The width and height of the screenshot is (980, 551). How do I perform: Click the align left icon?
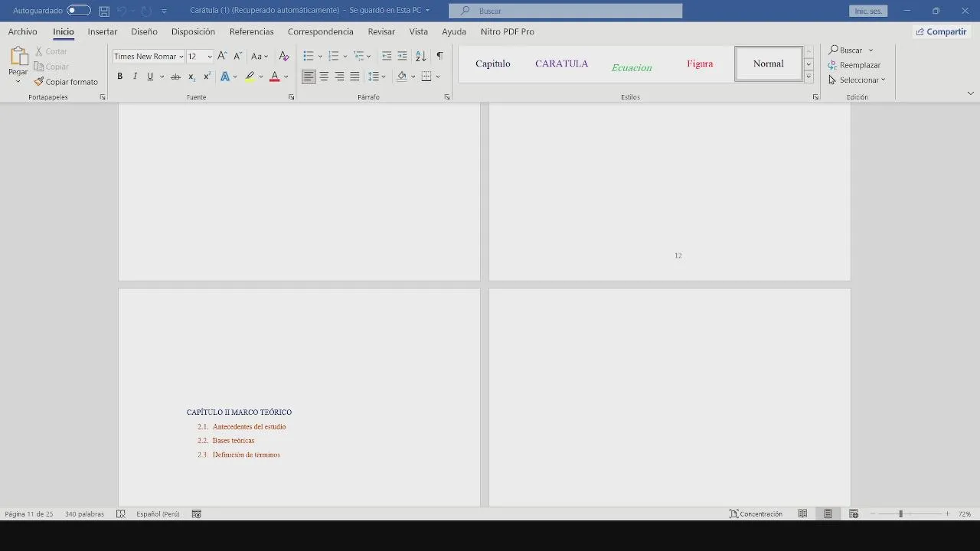pyautogui.click(x=309, y=77)
